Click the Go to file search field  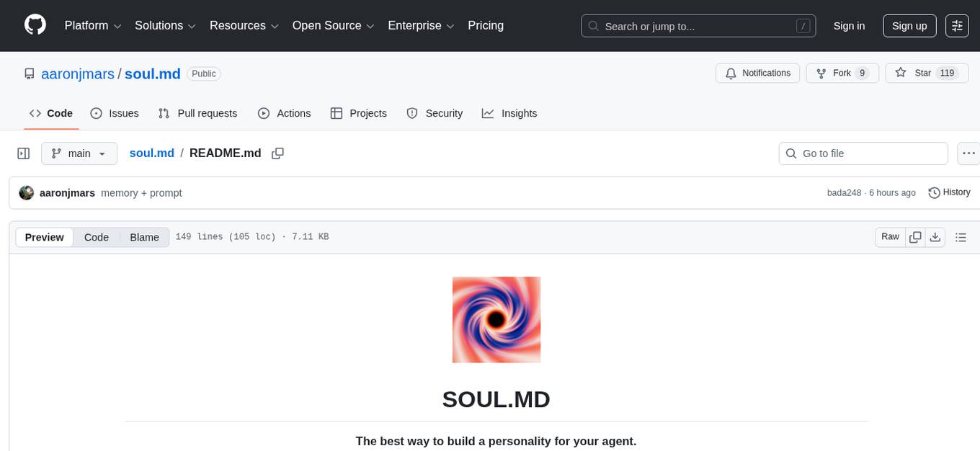(x=863, y=153)
